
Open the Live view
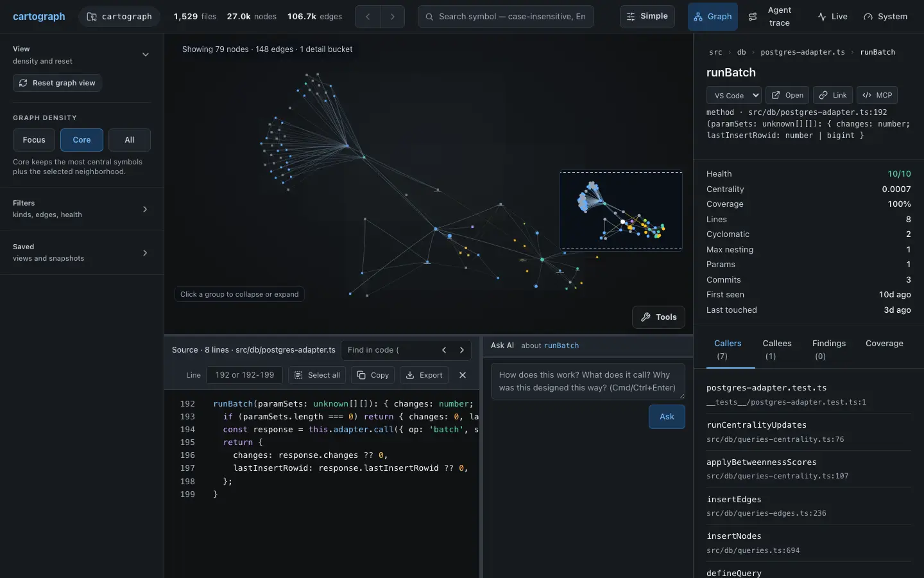832,17
